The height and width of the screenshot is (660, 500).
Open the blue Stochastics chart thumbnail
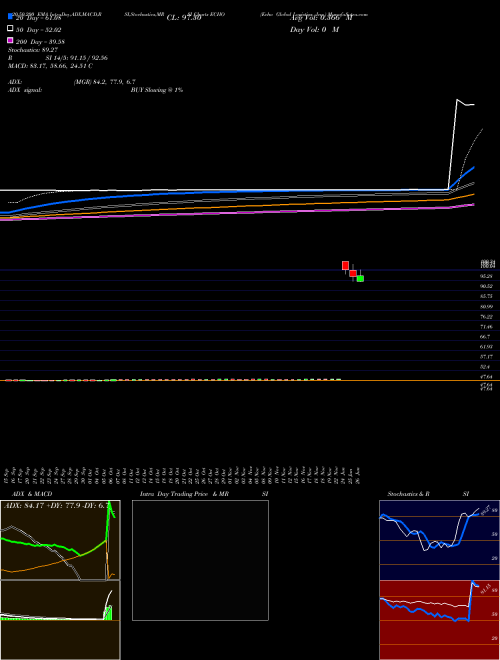pos(439,540)
